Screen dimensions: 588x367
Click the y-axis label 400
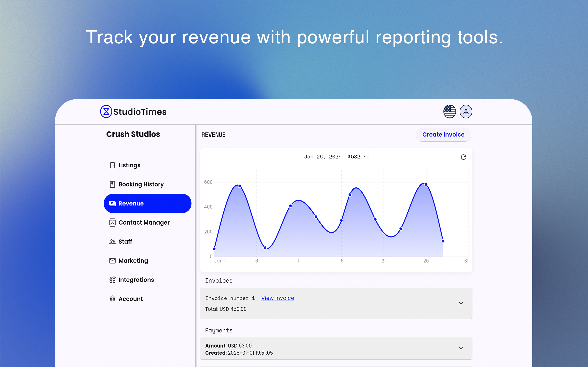208,207
